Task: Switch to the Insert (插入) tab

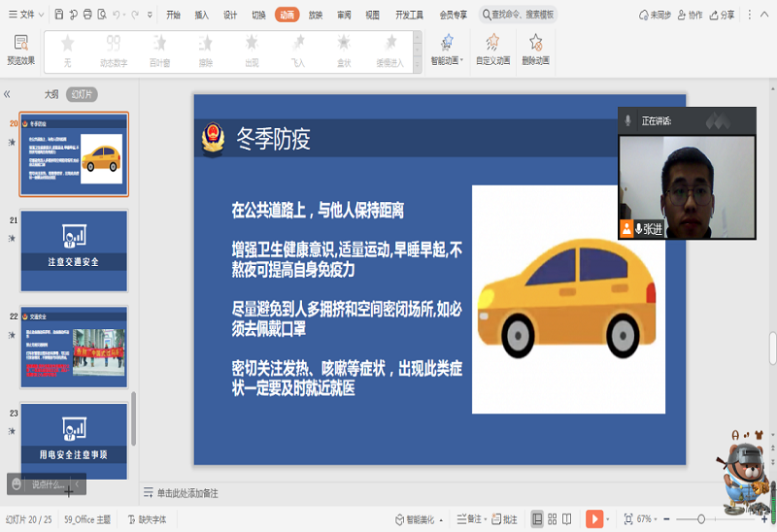Action: [x=201, y=16]
